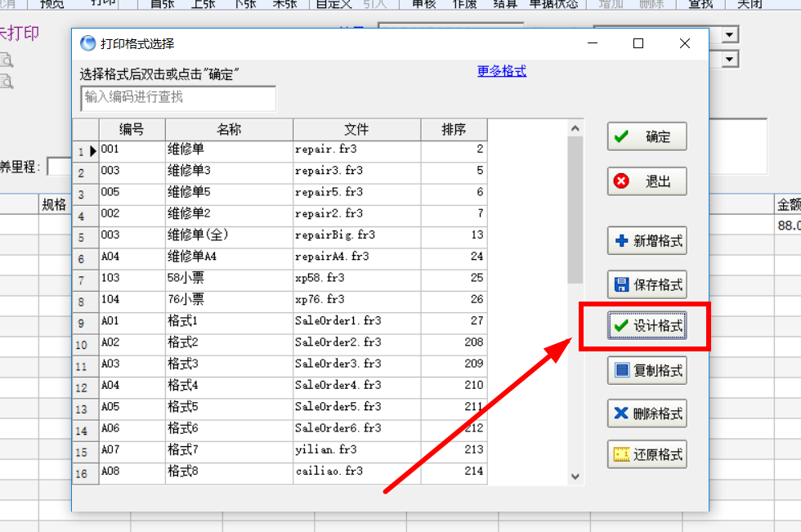Click the SaleOrder5.fr3 file cell
The height and width of the screenshot is (532, 801).
pyautogui.click(x=356, y=407)
